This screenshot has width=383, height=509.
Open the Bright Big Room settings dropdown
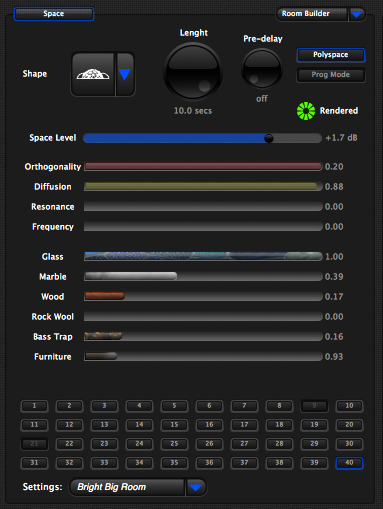(196, 488)
